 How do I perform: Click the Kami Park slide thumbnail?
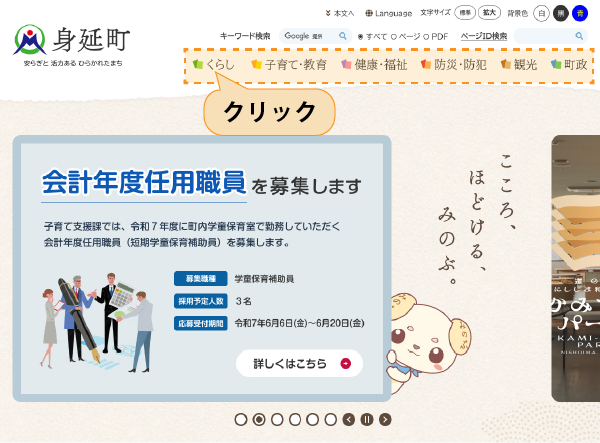pyautogui.click(x=576, y=268)
